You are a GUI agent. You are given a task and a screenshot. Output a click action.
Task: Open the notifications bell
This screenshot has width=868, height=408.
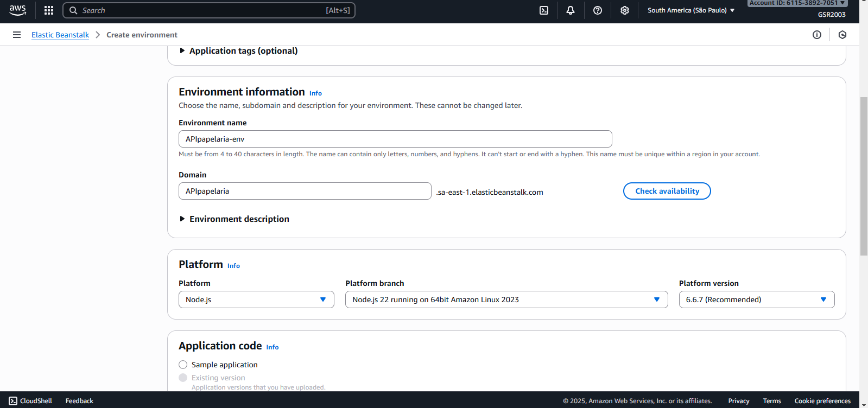(571, 10)
